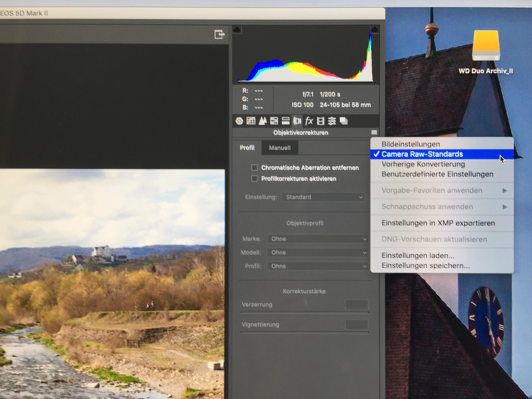Enable Profilkorrekturen aktivieren checkbox
Screen dimensions: 532x399
coord(254,179)
